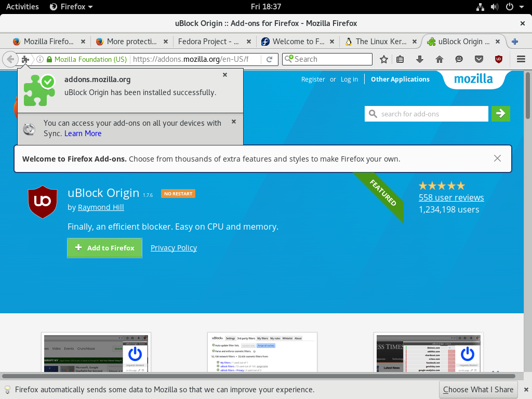Click the Add to Firefox button

tap(104, 248)
